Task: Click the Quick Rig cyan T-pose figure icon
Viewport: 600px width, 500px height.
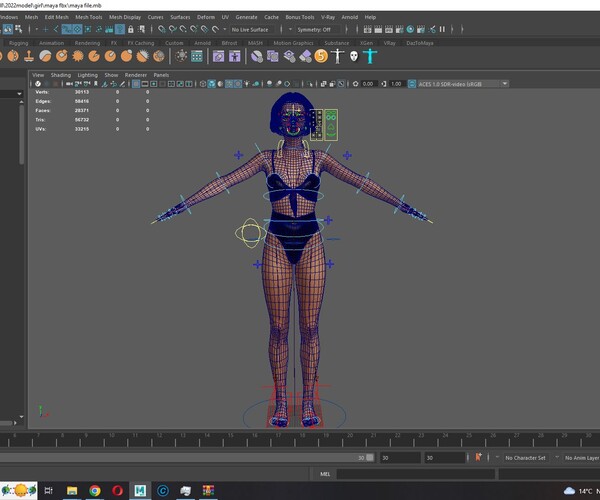Action: (370, 56)
